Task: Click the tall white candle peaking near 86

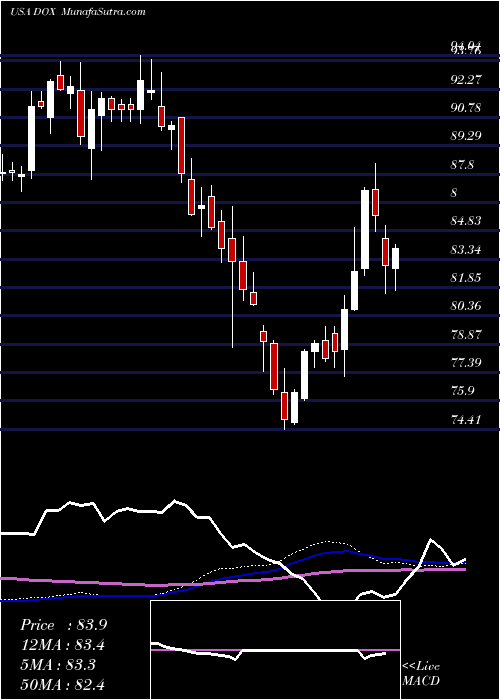Action: 365,229
